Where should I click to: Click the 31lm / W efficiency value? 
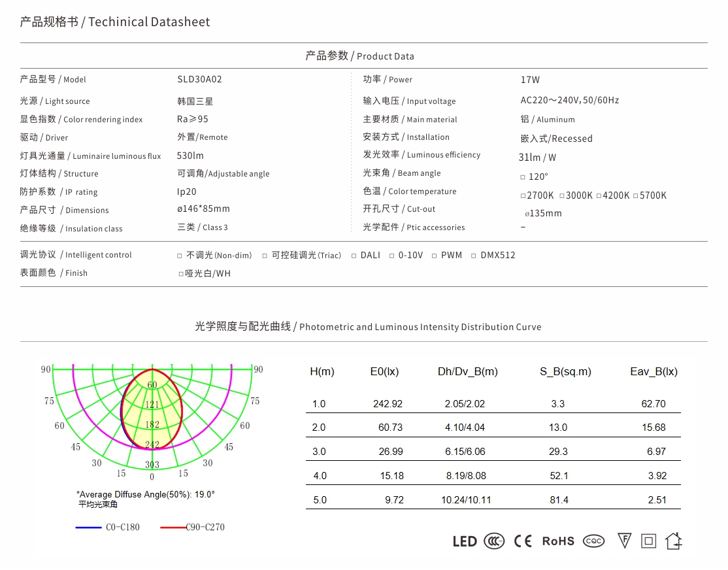pos(537,158)
